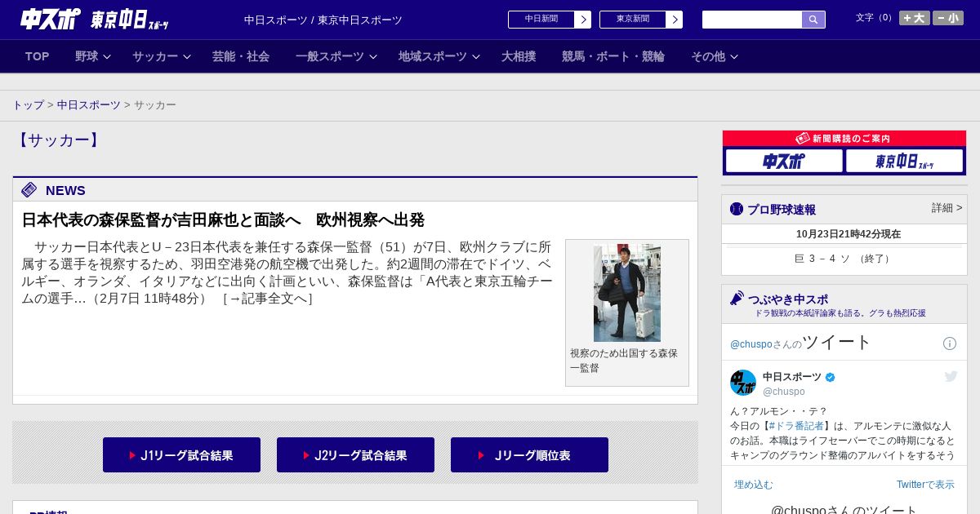This screenshot has width=980, height=514.
Task: Expand その他 menu chevron
Action: tap(734, 57)
